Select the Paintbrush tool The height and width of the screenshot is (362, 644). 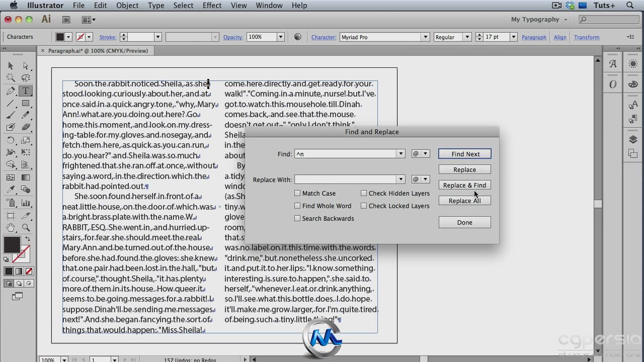tap(11, 115)
